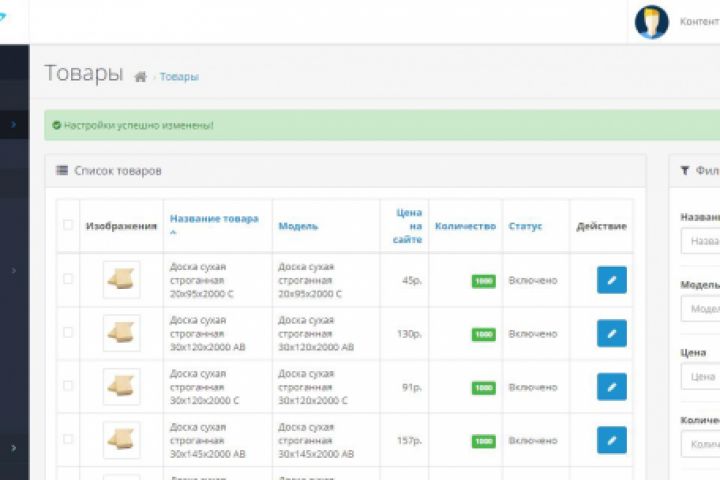The image size is (720, 480).
Task: Open thumbnail of 20x95x2000 C board
Action: click(x=121, y=280)
